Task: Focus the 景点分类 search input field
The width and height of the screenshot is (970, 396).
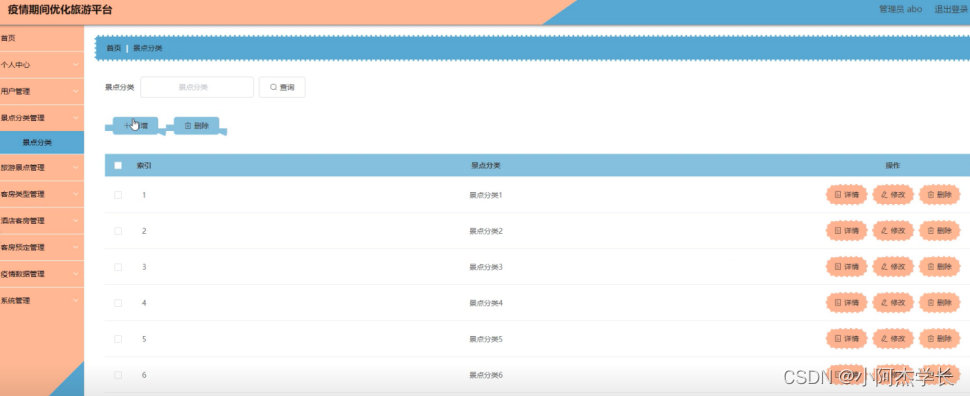Action: point(197,87)
